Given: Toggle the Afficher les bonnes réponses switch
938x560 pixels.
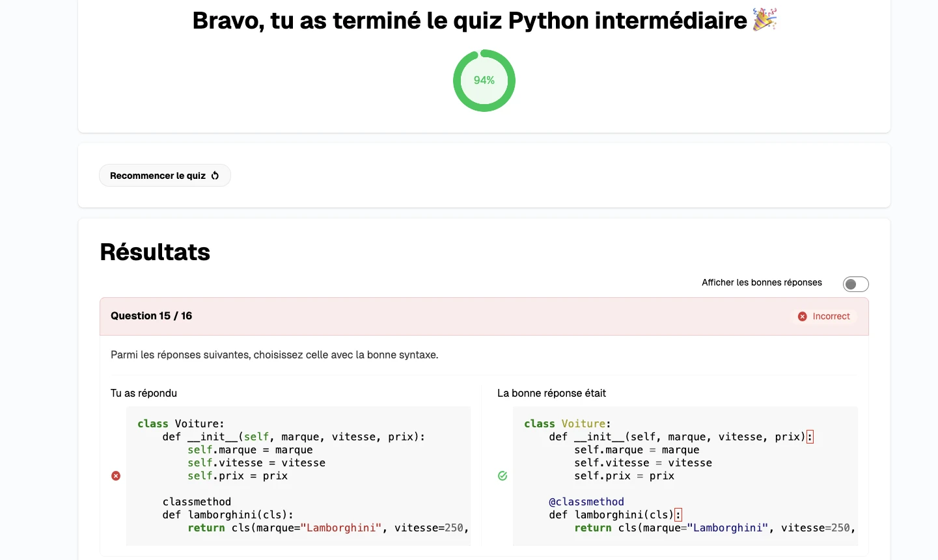Looking at the screenshot, I should (x=855, y=284).
